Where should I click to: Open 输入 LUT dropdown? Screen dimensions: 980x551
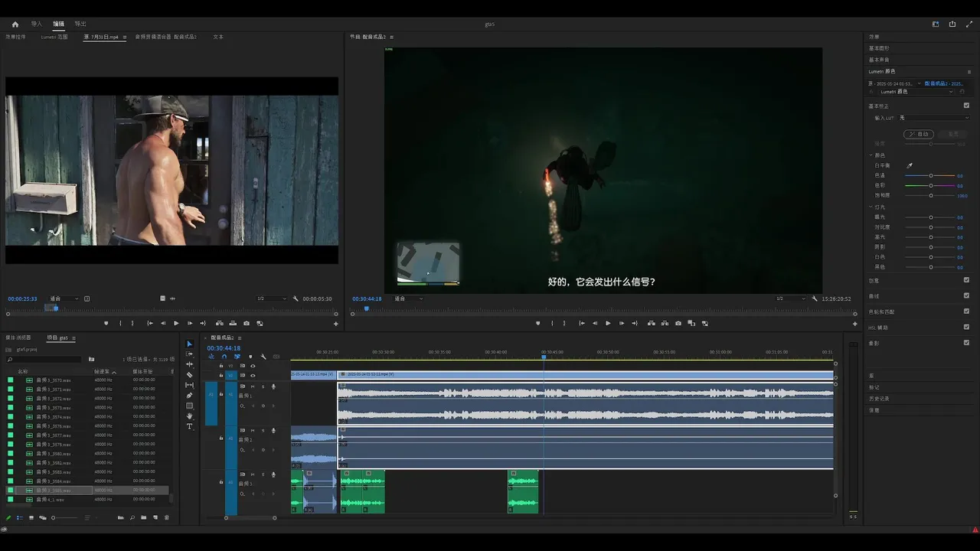[934, 118]
